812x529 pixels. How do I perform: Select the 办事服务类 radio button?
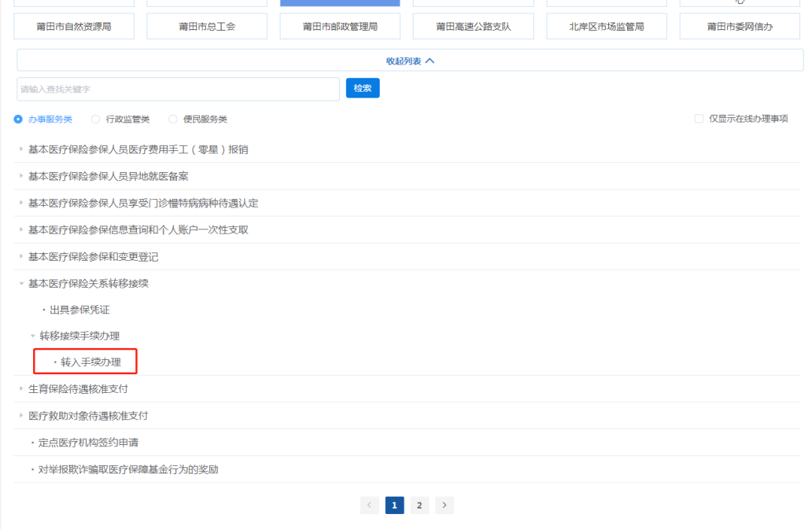[18, 119]
